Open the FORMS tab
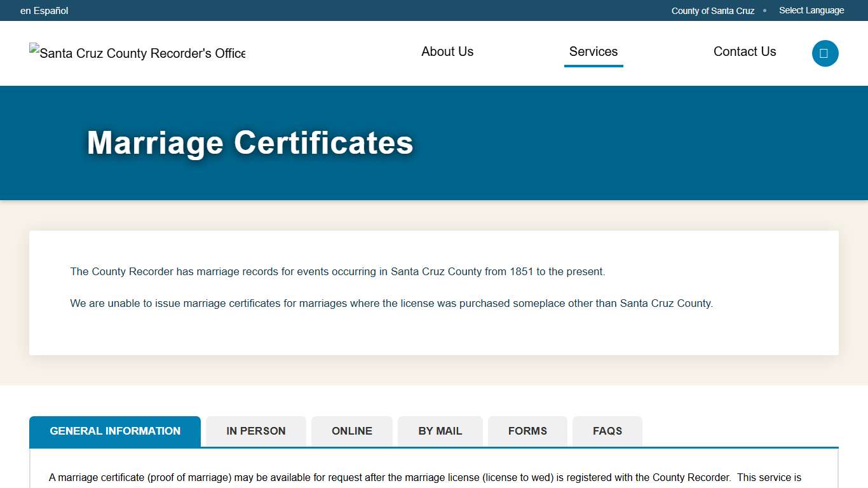This screenshot has height=488, width=868. (527, 431)
